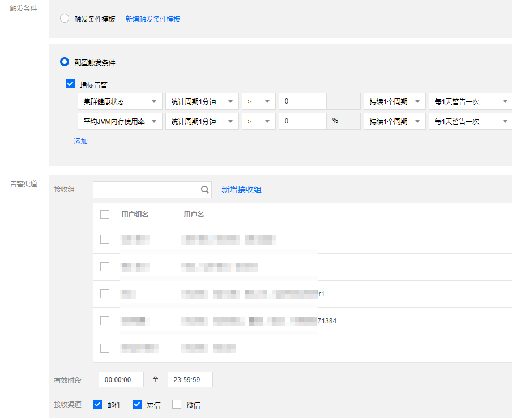Uncheck the 邮件 channel checkbox
The width and height of the screenshot is (512, 420).
(x=97, y=404)
